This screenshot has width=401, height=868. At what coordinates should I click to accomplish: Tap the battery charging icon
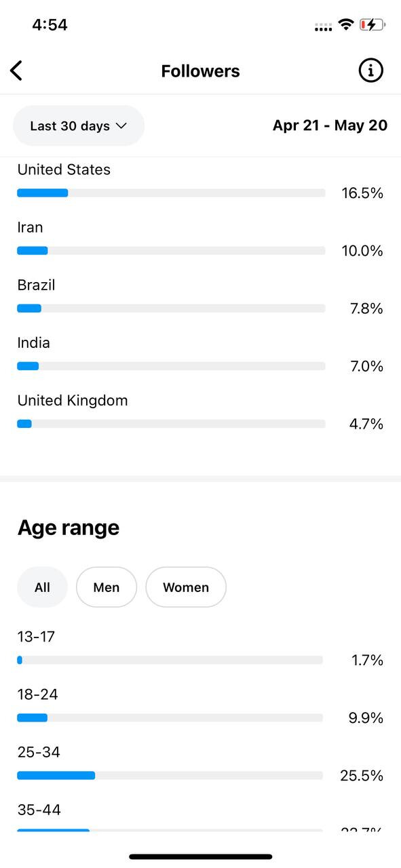click(373, 25)
